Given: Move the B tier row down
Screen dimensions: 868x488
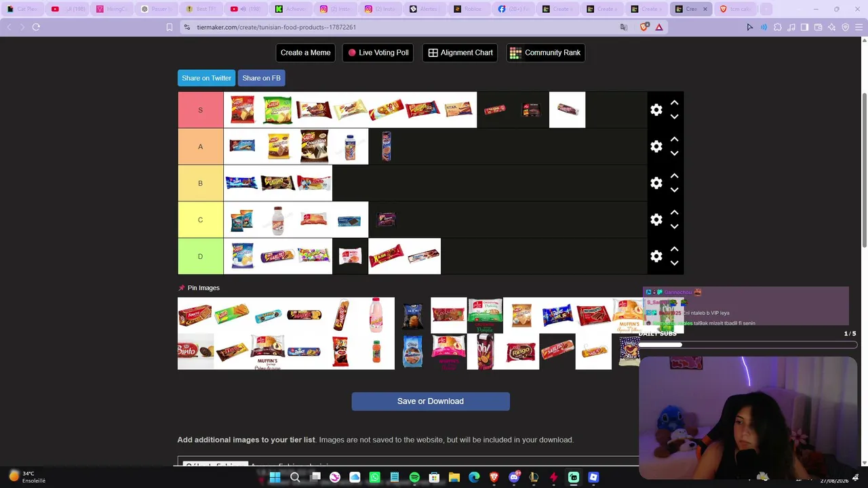Looking at the screenshot, I should 674,190.
